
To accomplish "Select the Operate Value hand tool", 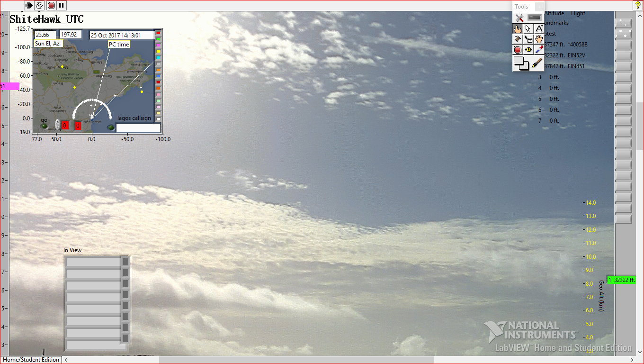I will point(518,28).
